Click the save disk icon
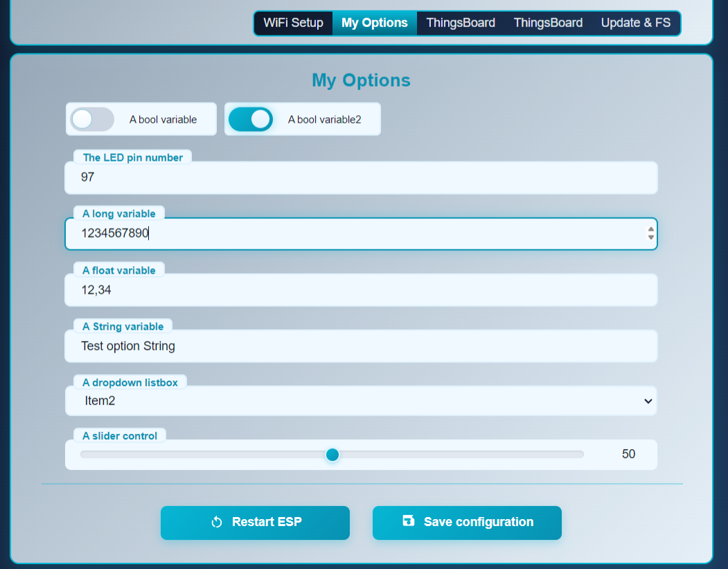Image resolution: width=728 pixels, height=569 pixels. tap(408, 520)
